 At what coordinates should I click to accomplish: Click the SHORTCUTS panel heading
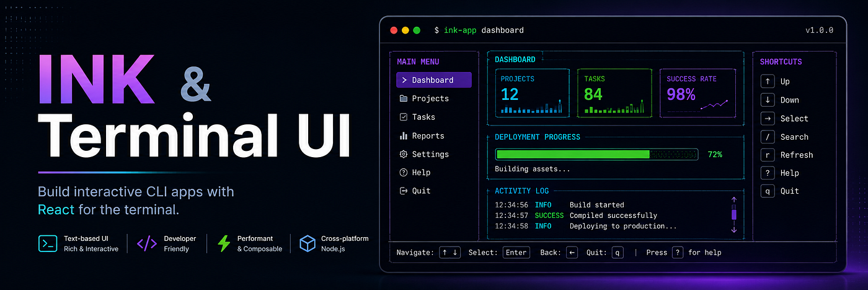pos(781,61)
